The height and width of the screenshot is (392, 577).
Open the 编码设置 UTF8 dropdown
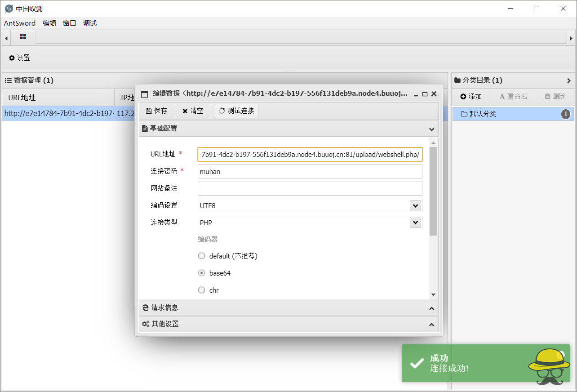point(416,205)
